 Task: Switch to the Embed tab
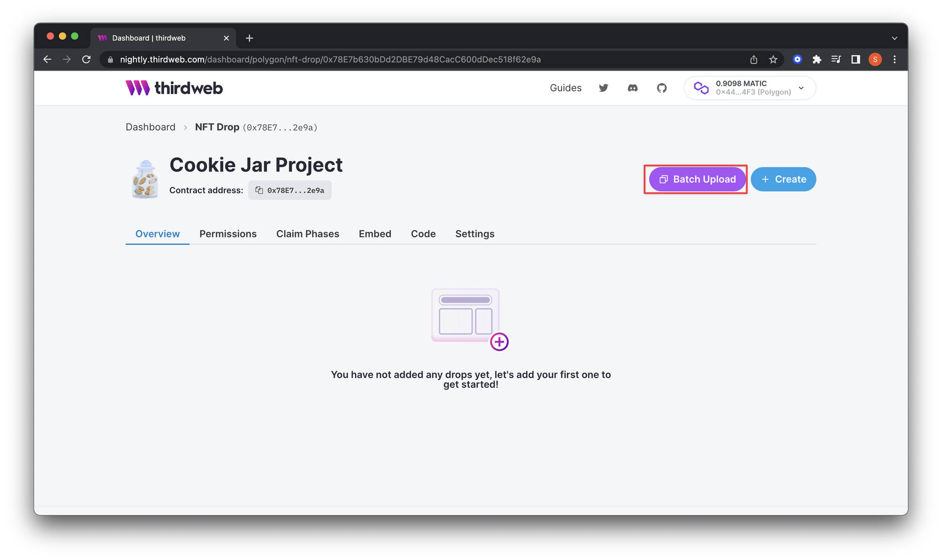coord(375,234)
